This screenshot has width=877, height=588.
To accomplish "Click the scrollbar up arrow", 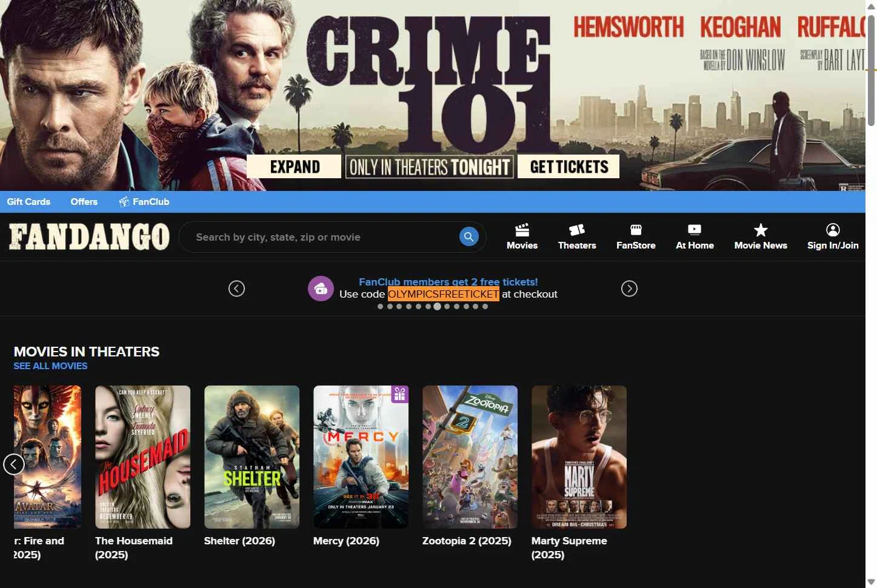I will [871, 5].
